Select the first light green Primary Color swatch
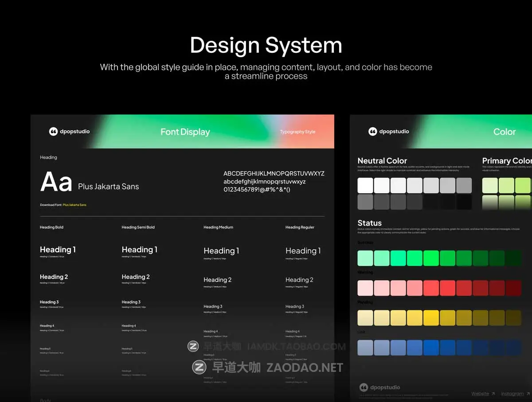The width and height of the screenshot is (532, 402). pyautogui.click(x=490, y=185)
